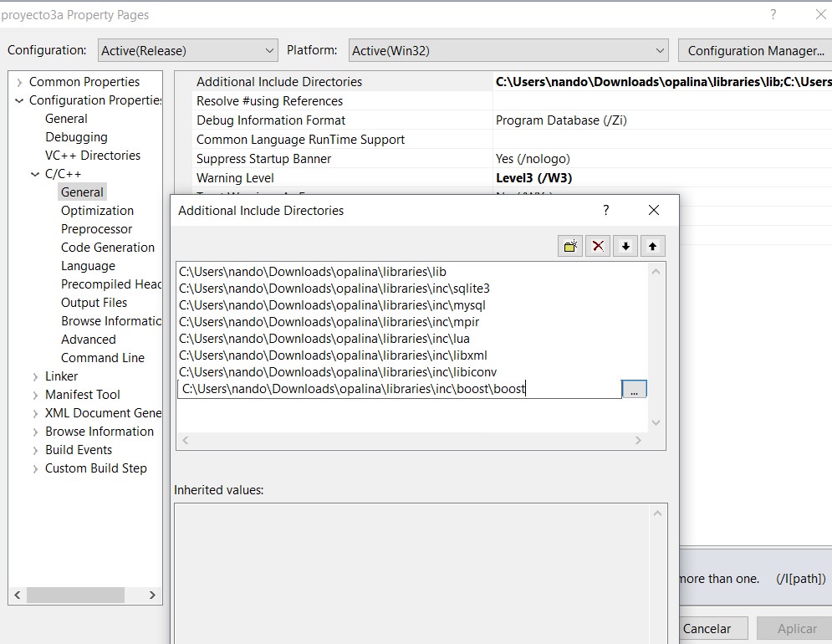Open the Configuration dropdown Active(Release)
832x644 pixels.
pyautogui.click(x=188, y=50)
